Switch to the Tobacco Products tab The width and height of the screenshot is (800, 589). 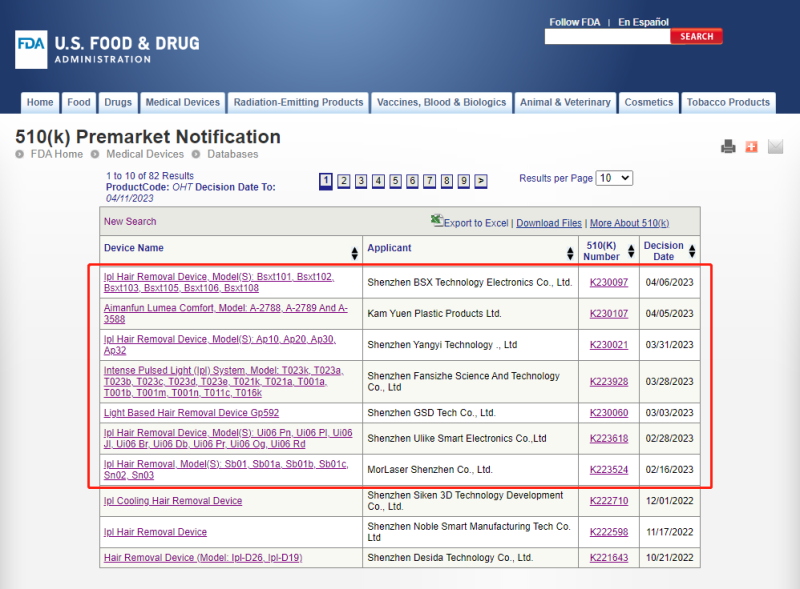click(728, 102)
